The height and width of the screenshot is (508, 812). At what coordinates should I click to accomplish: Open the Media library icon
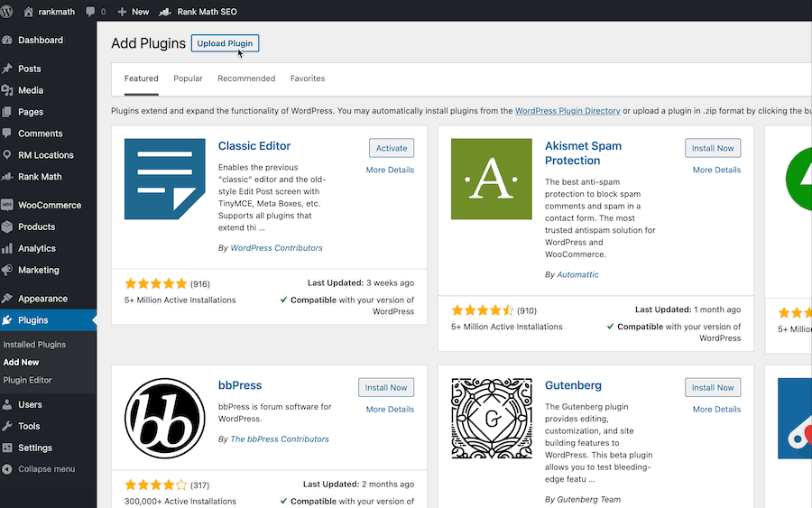(x=6, y=90)
